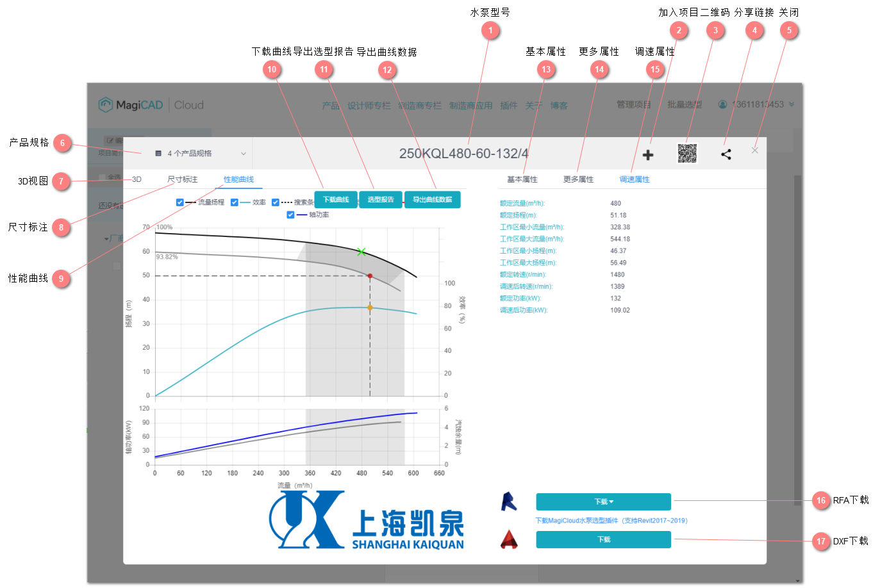Open the 下载MagiCloud水泵选型插件 link

(x=611, y=521)
